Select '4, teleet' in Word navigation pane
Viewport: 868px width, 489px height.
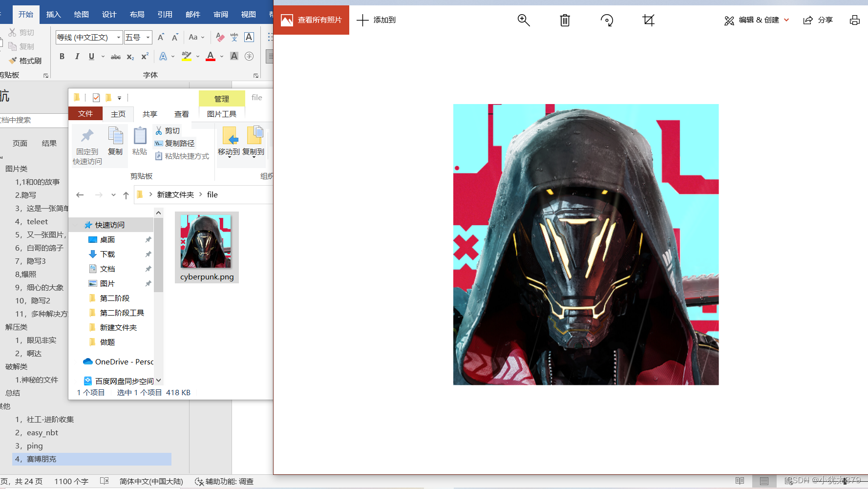point(31,221)
